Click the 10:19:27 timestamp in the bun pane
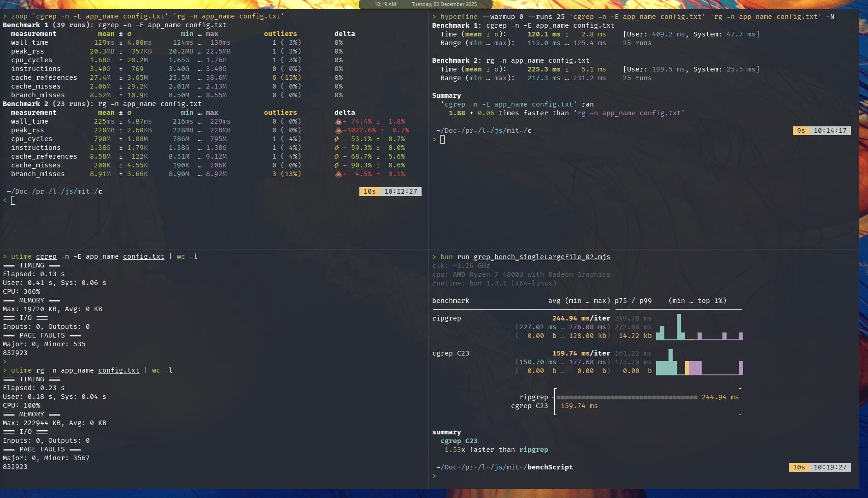Image resolution: width=868 pixels, height=498 pixels. (x=830, y=467)
